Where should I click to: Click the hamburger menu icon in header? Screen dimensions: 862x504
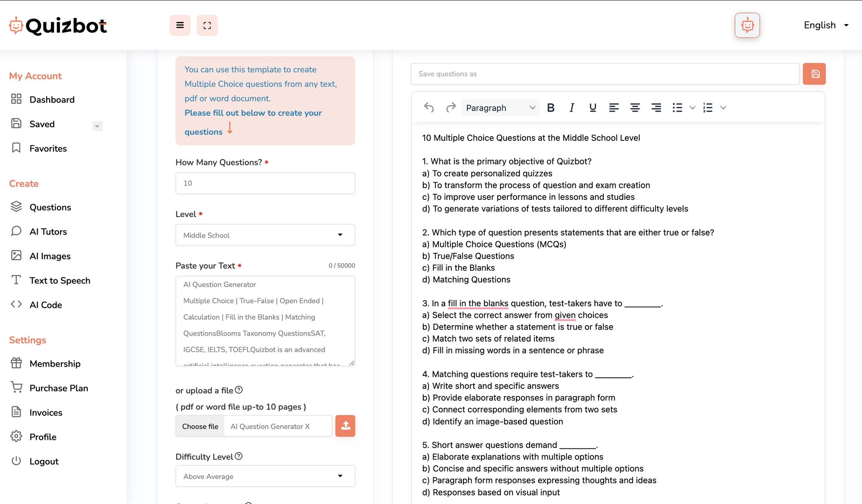(x=180, y=25)
